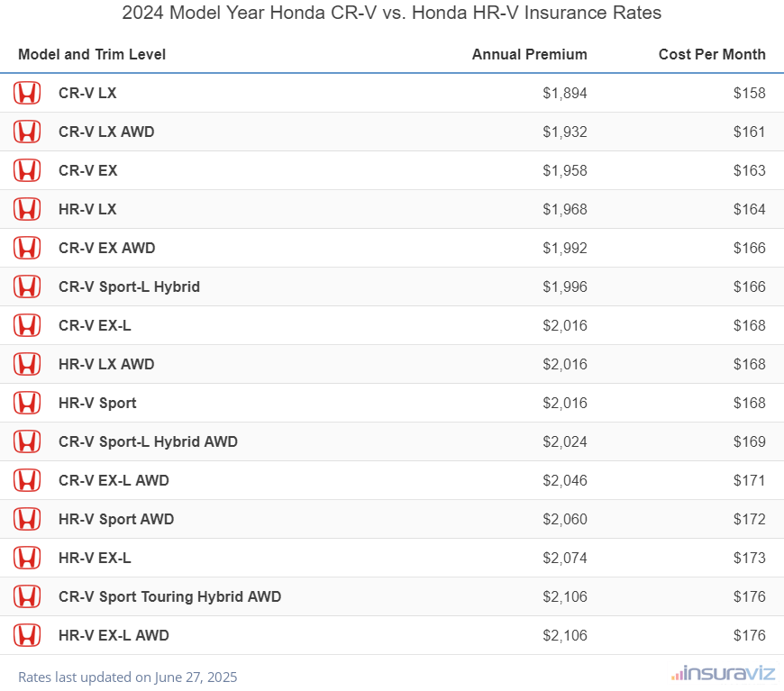Click the HR-V LX AWD row label
The height and width of the screenshot is (691, 784).
pyautogui.click(x=106, y=364)
